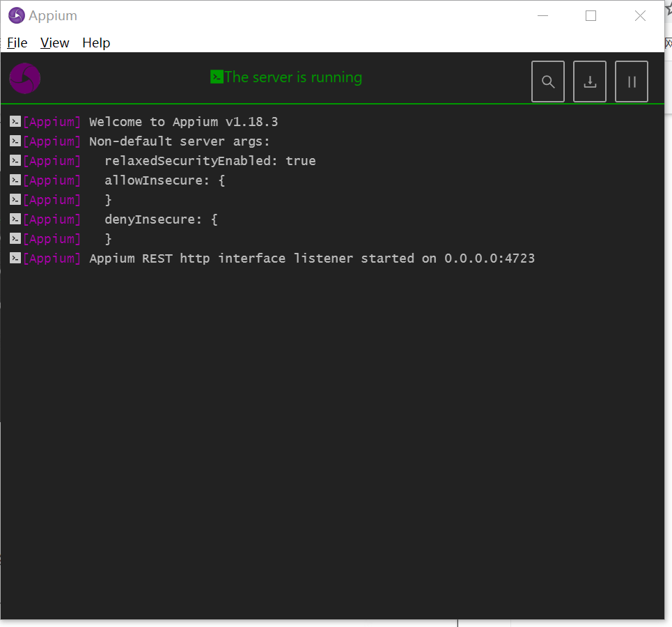Viewport: 672px width, 627px height.
Task: Stop the Appium server with pause button
Action: point(632,82)
